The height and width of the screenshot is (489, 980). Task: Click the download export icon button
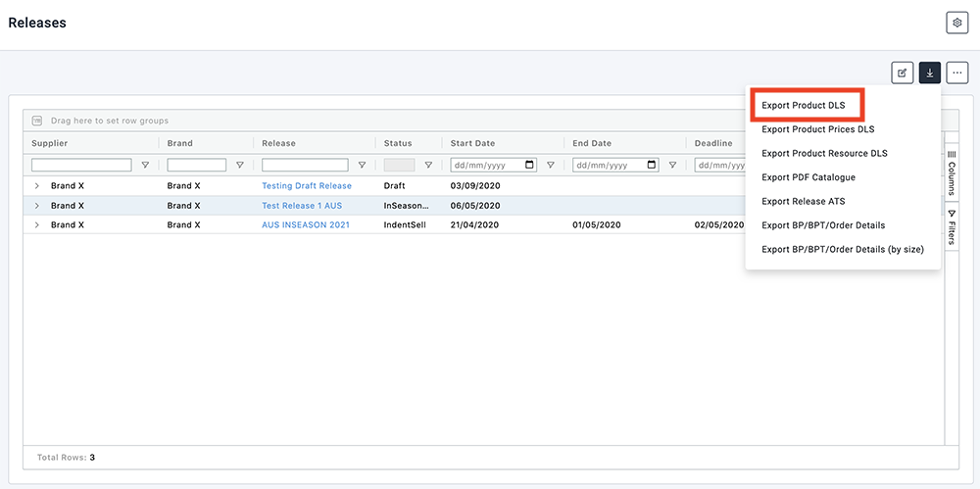(929, 73)
